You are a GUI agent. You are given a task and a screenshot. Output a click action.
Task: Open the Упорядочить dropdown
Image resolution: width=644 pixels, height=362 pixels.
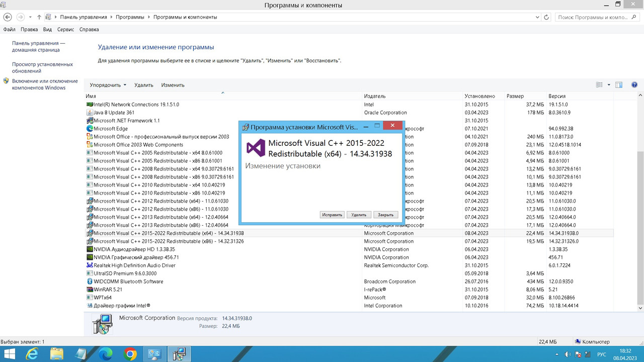pos(108,85)
